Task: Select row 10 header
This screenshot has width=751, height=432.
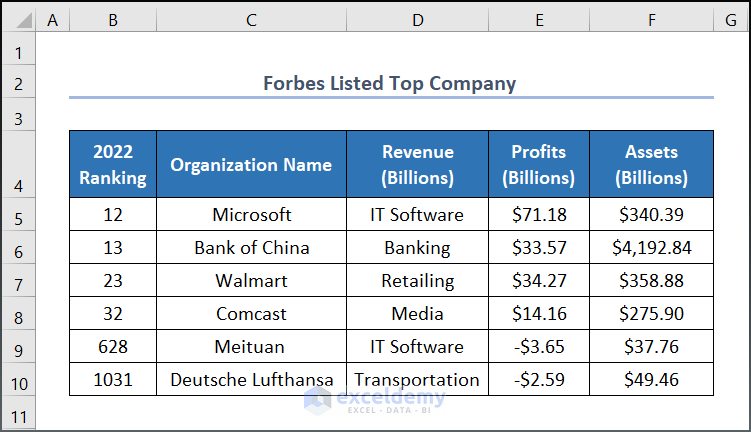Action: click(18, 380)
